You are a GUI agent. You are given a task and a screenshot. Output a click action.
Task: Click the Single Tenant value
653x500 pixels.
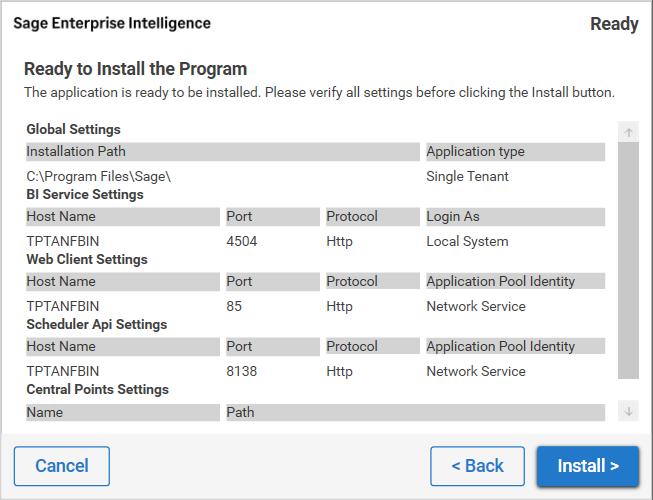click(x=467, y=177)
